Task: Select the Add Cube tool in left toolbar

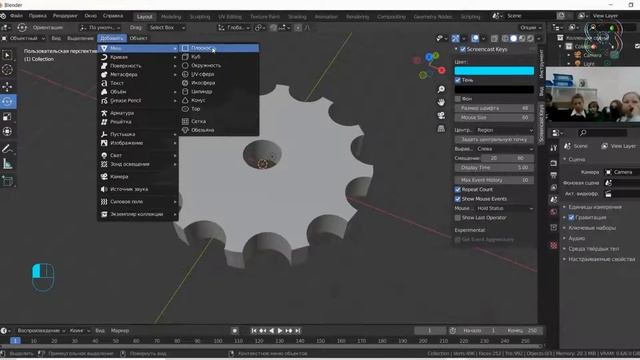Action: point(7,181)
